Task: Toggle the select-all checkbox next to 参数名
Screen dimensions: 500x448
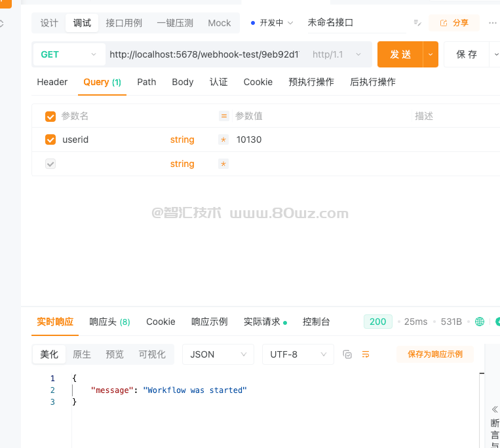Action: 50,117
